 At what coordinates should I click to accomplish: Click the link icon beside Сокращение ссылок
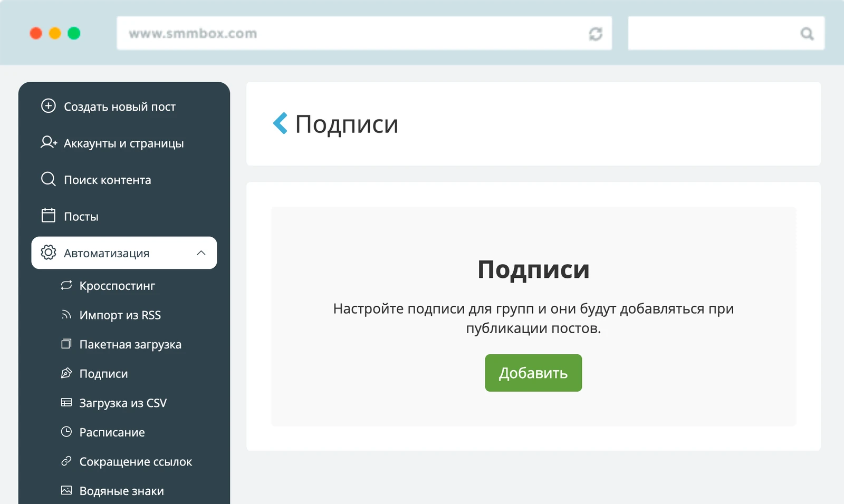[x=65, y=461]
